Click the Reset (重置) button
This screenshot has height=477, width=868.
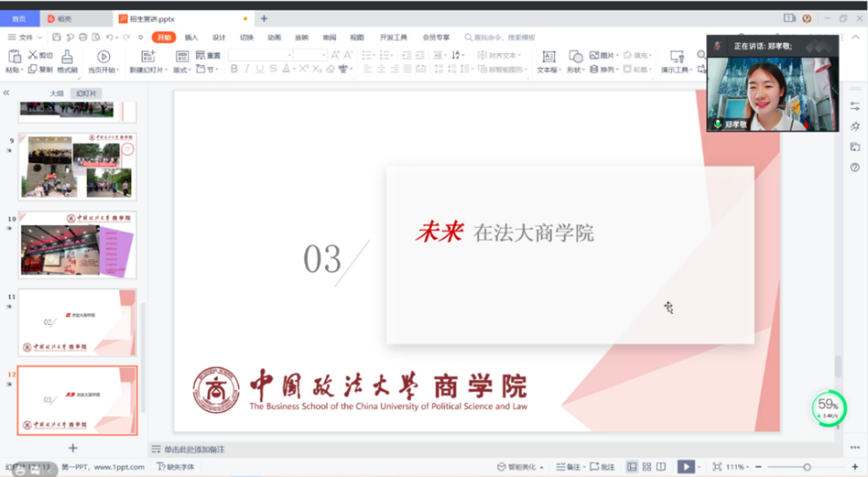(207, 56)
